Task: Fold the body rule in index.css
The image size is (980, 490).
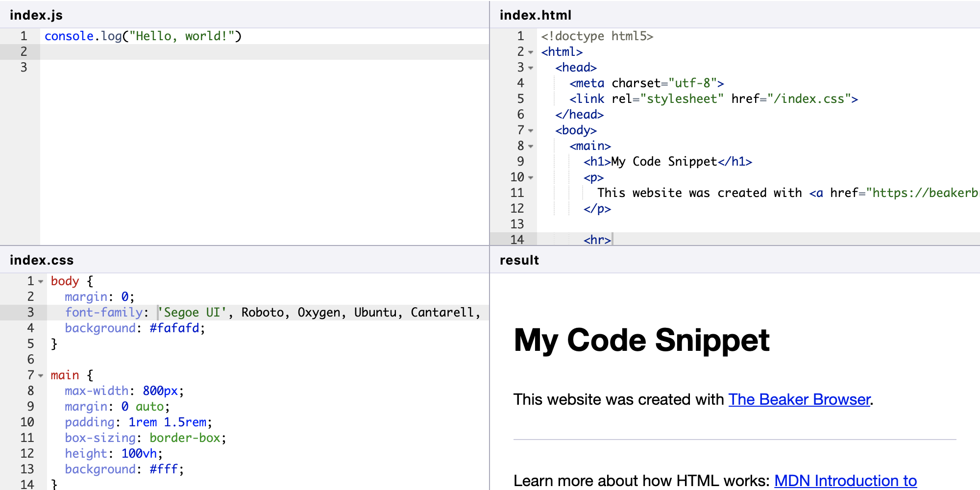Action: pos(41,282)
